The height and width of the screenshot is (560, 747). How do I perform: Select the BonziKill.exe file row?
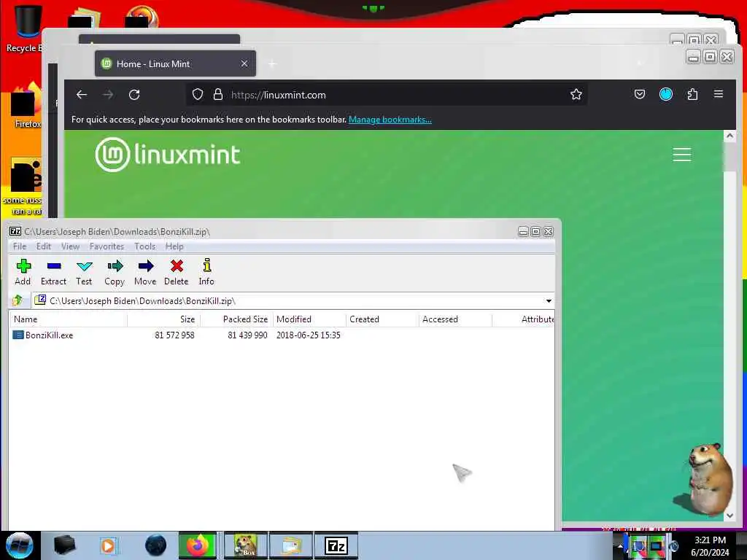tap(281, 335)
